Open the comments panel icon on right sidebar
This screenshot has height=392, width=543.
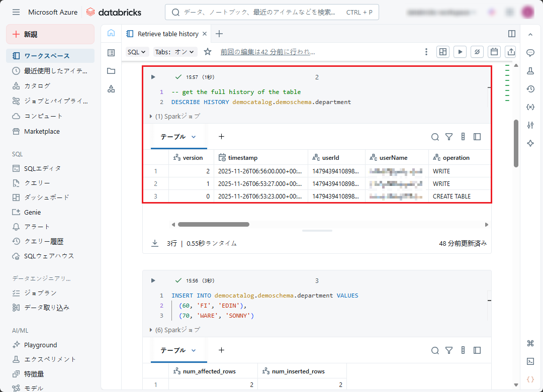click(530, 53)
